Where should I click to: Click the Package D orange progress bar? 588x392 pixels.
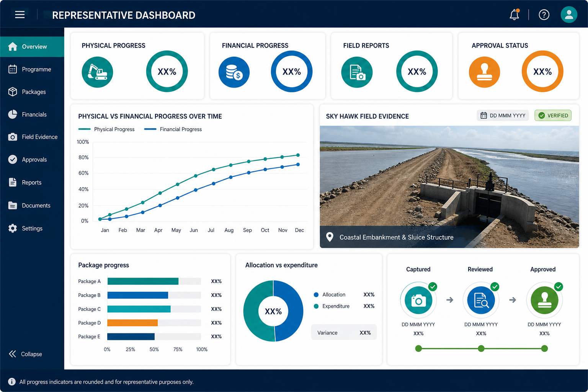click(132, 323)
